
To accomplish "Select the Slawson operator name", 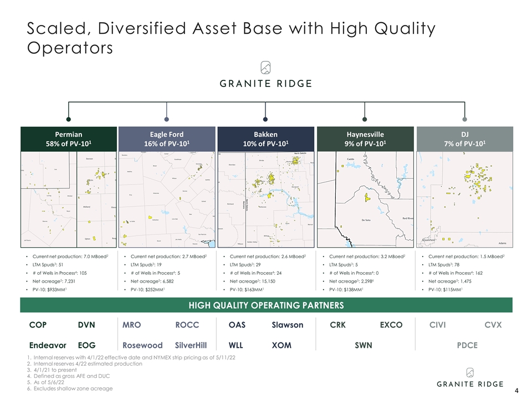I will pyautogui.click(x=288, y=325).
